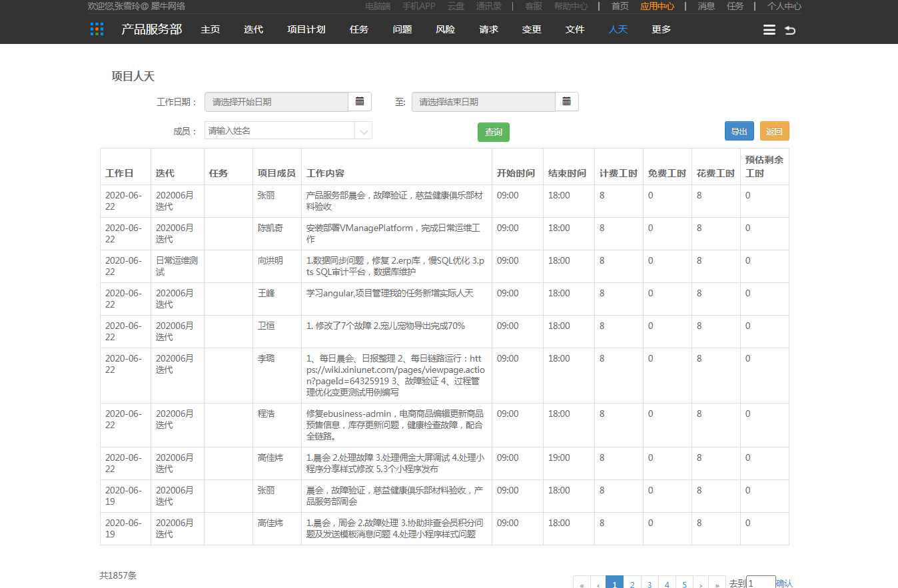The image size is (898, 588).
Task: Switch to the 风险 tab
Action: [x=446, y=29]
